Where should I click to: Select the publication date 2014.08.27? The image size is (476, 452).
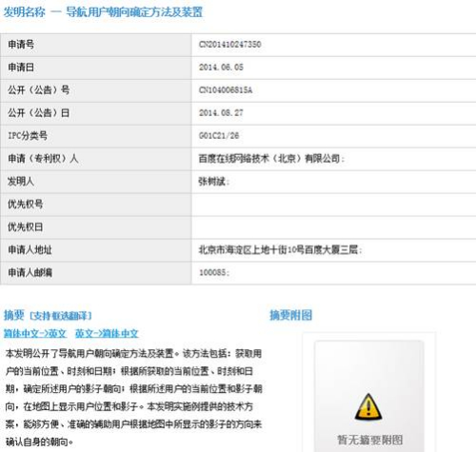(x=221, y=113)
